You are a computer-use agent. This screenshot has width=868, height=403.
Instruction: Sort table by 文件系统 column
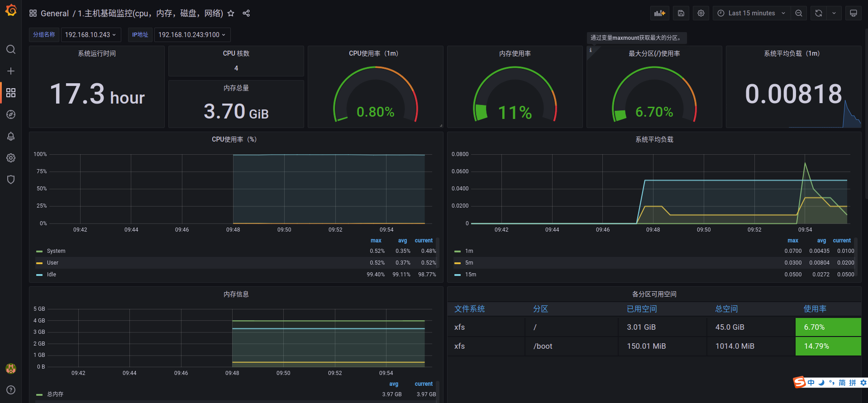(470, 309)
